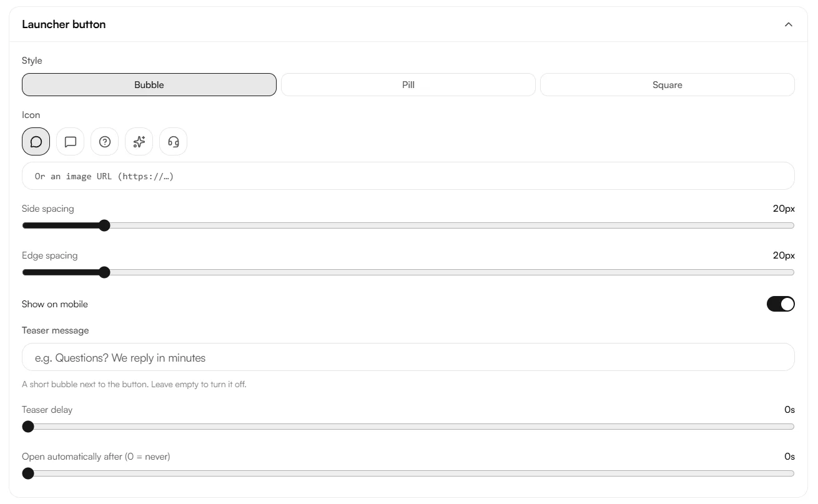The height and width of the screenshot is (504, 818).
Task: Click the Style label
Action: click(32, 61)
